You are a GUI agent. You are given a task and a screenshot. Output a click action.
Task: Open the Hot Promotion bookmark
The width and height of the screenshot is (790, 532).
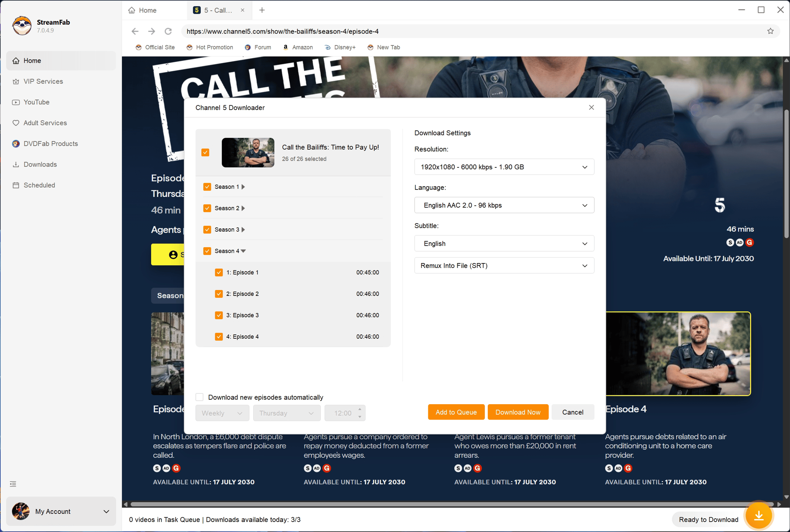click(210, 47)
